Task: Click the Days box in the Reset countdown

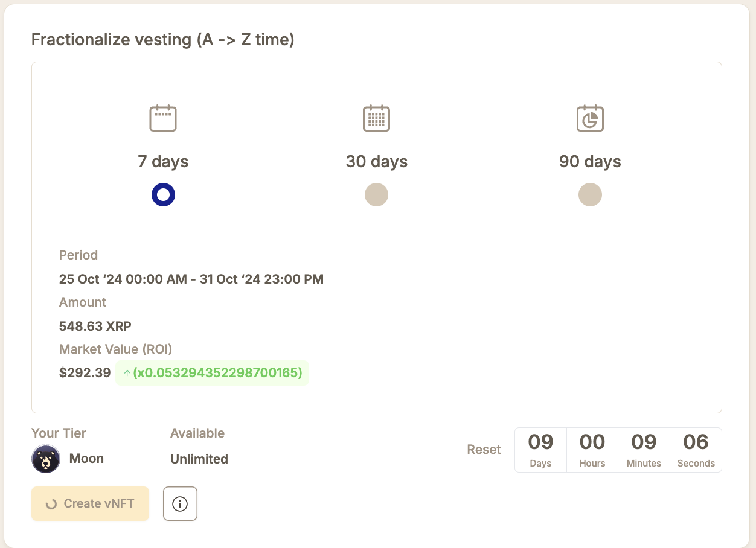Action: coord(540,450)
